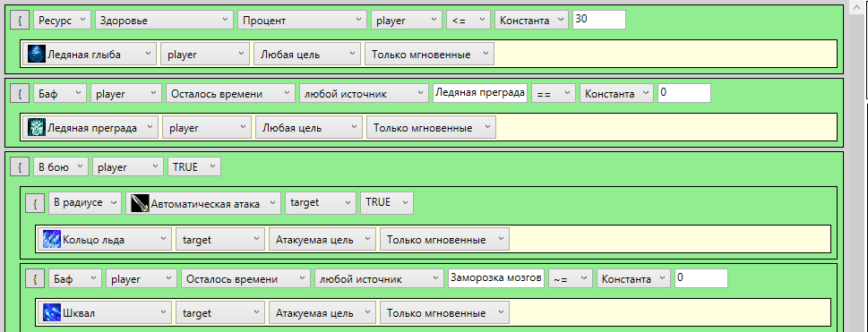
Task: Open target unit dropdown in Кольцо льда row
Action: 220,240
